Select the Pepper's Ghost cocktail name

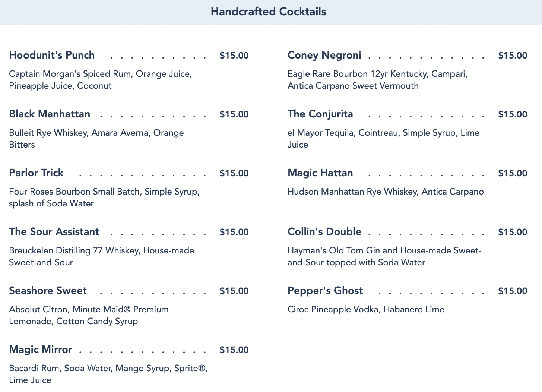point(325,291)
